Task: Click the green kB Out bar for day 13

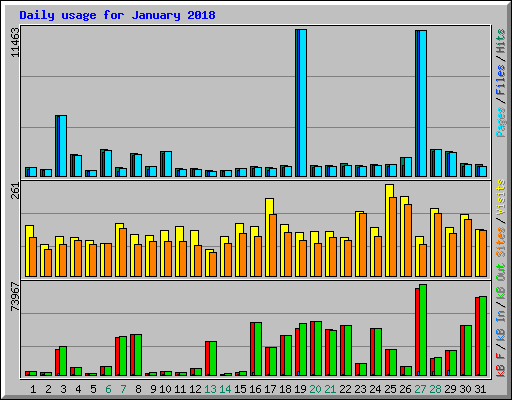Action: (213, 359)
